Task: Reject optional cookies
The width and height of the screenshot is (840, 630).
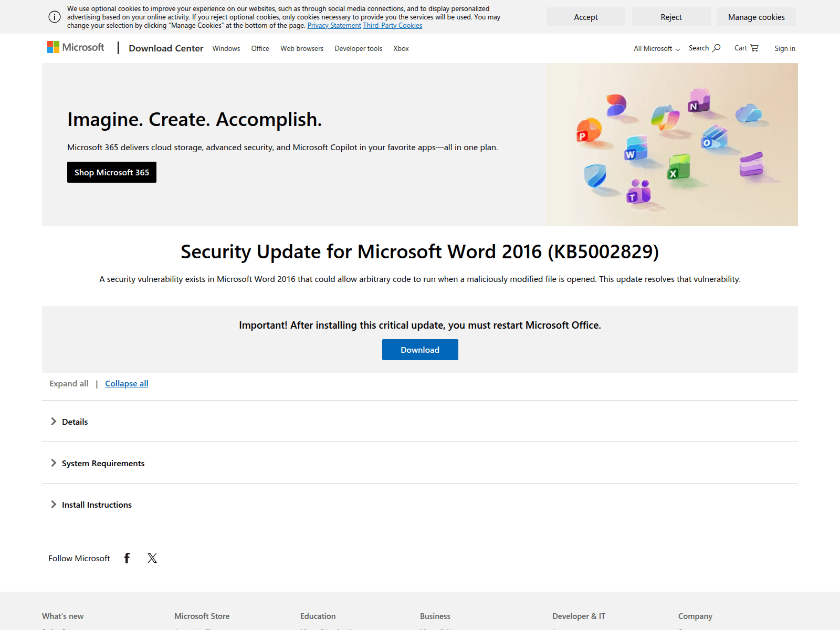Action: (x=671, y=17)
